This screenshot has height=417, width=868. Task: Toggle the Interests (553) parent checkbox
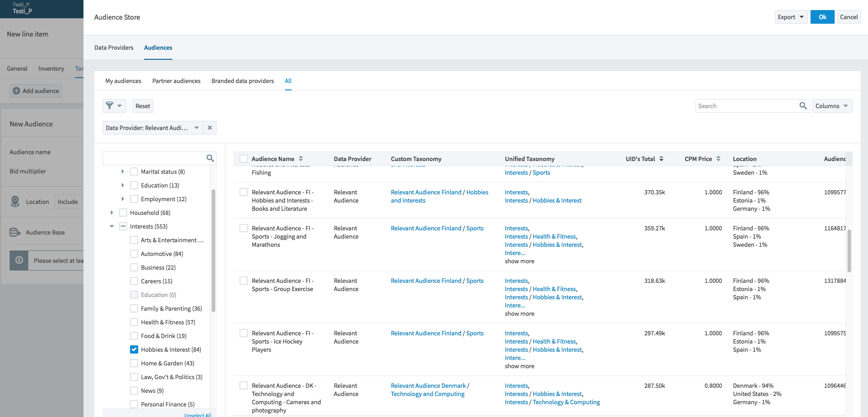[x=123, y=226]
